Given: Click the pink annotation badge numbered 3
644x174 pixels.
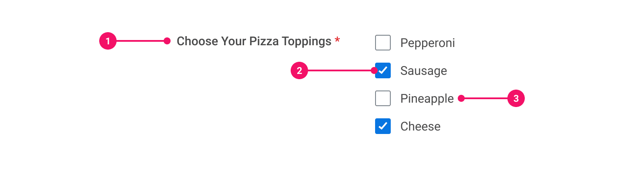Looking at the screenshot, I should click(516, 99).
